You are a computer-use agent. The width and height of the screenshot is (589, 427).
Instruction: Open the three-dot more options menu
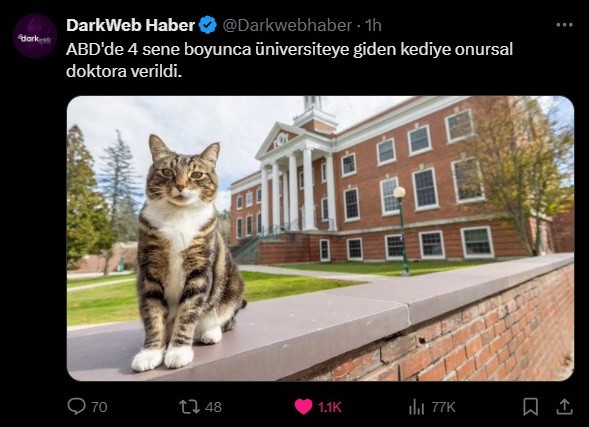pyautogui.click(x=564, y=25)
